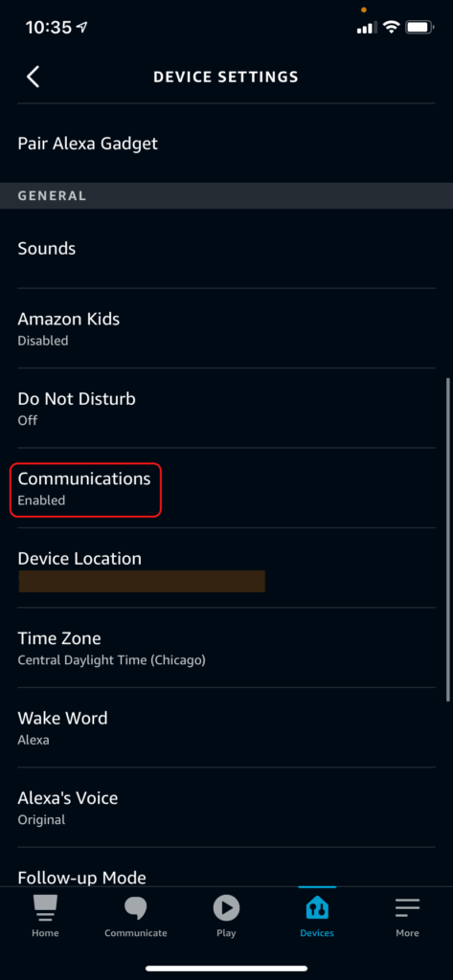Open Device Location setting
Screen dimensions: 453x980
[226, 568]
